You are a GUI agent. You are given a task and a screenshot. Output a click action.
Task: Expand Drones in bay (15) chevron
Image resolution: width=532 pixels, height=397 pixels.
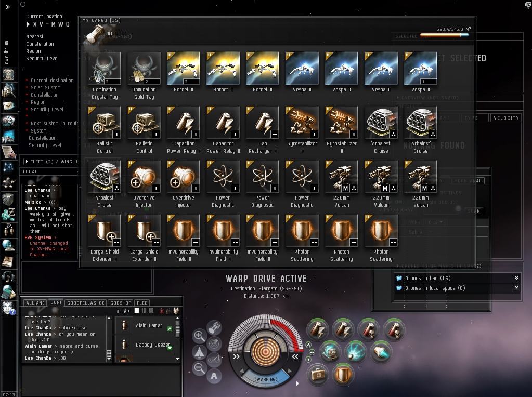[x=516, y=278]
